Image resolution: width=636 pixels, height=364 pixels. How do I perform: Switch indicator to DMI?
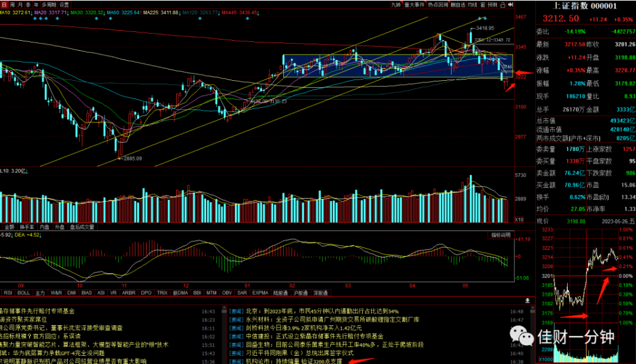[72, 293]
